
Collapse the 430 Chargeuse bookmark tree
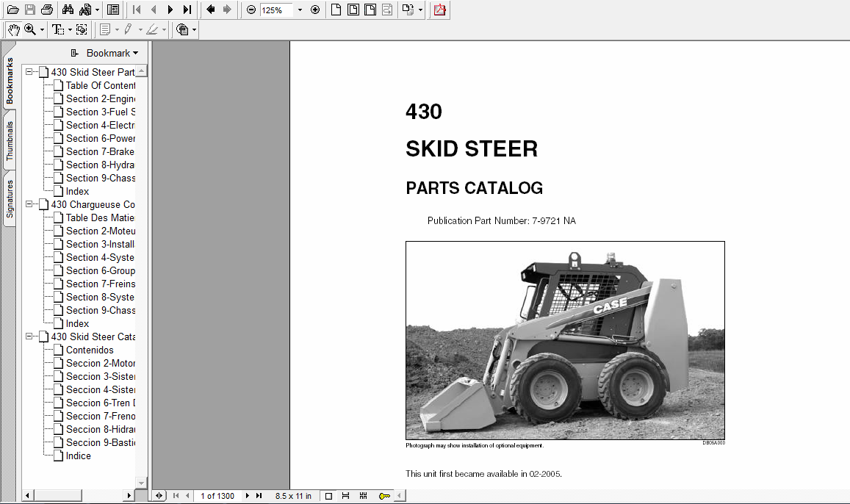[29, 204]
